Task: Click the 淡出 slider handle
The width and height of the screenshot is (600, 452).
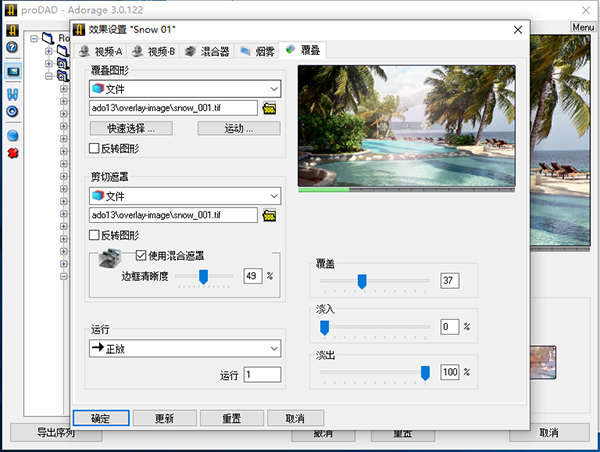Action: [x=425, y=372]
